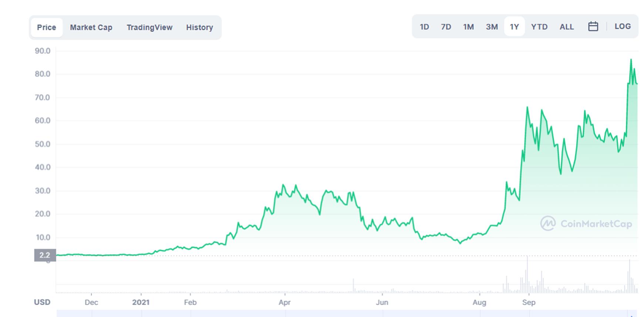Click the range selector strip below the chart
This screenshot has width=644, height=317.
[346, 313]
